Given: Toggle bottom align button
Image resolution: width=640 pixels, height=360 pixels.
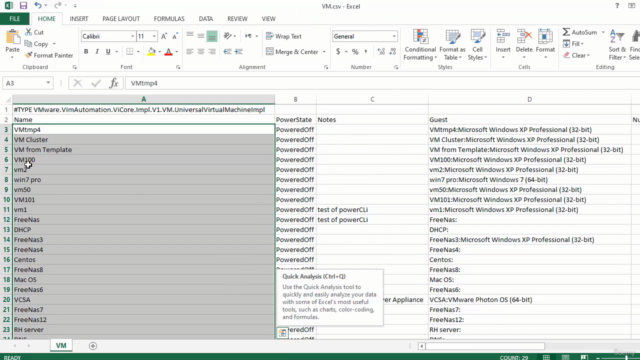Looking at the screenshot, I should point(212,36).
